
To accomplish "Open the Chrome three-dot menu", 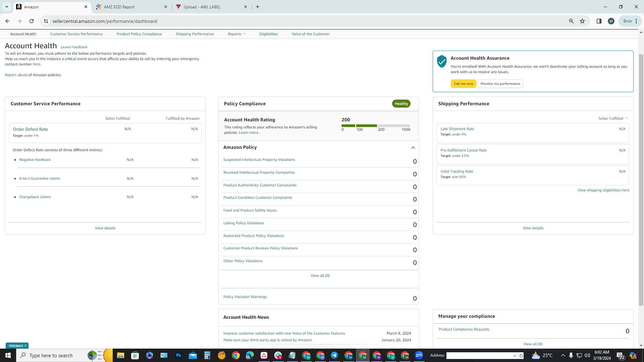I will pos(636,21).
